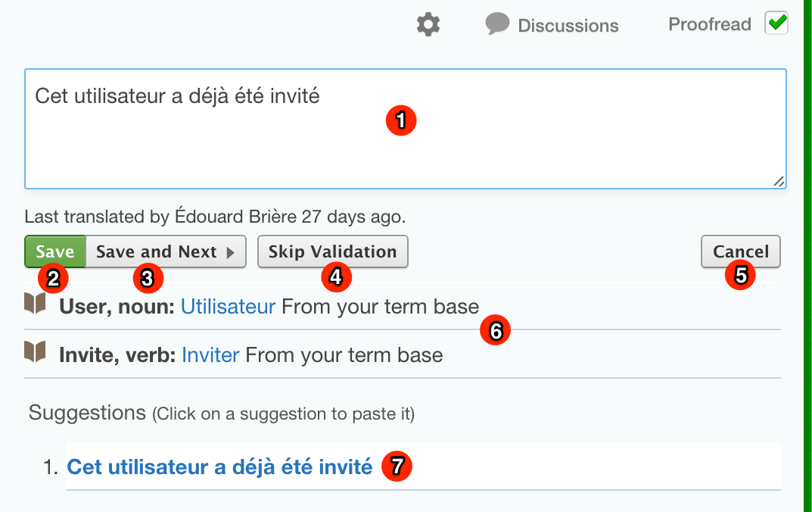Click the textarea resize handle corner
812x512 pixels.
point(779,181)
